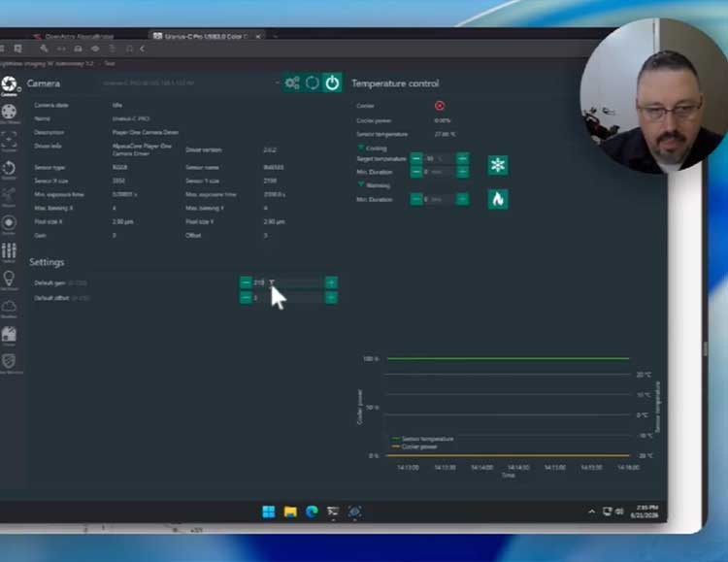Select the Camera heading text
The width and height of the screenshot is (728, 562).
point(44,83)
